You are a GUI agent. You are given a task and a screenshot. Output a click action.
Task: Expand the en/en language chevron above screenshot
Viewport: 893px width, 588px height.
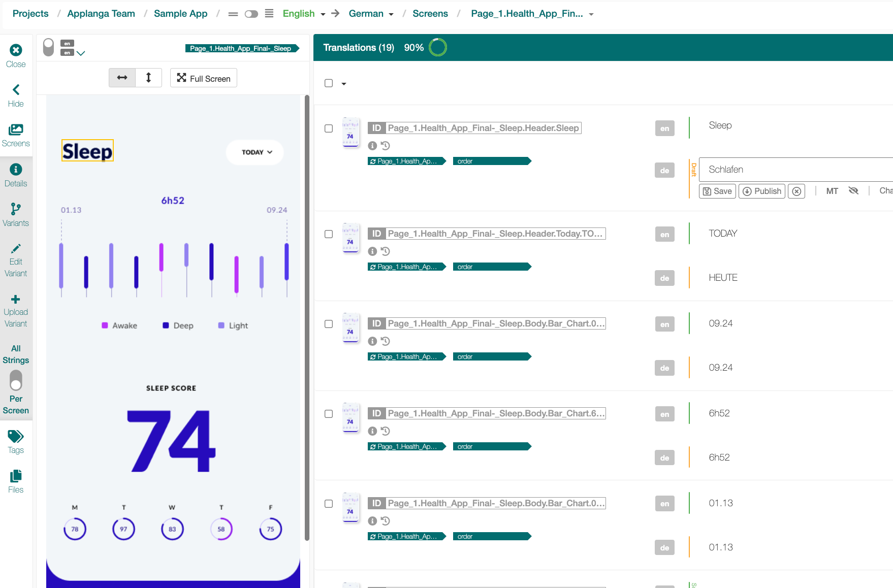click(81, 53)
